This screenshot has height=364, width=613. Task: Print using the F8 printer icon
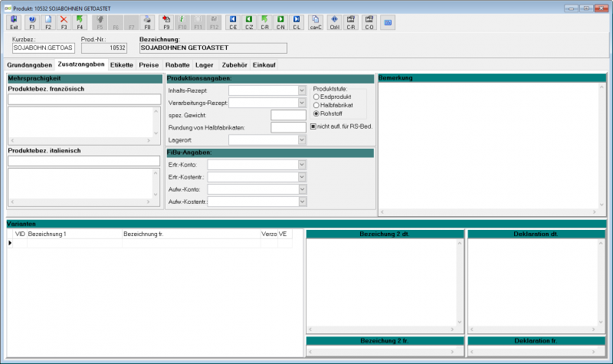[147, 22]
